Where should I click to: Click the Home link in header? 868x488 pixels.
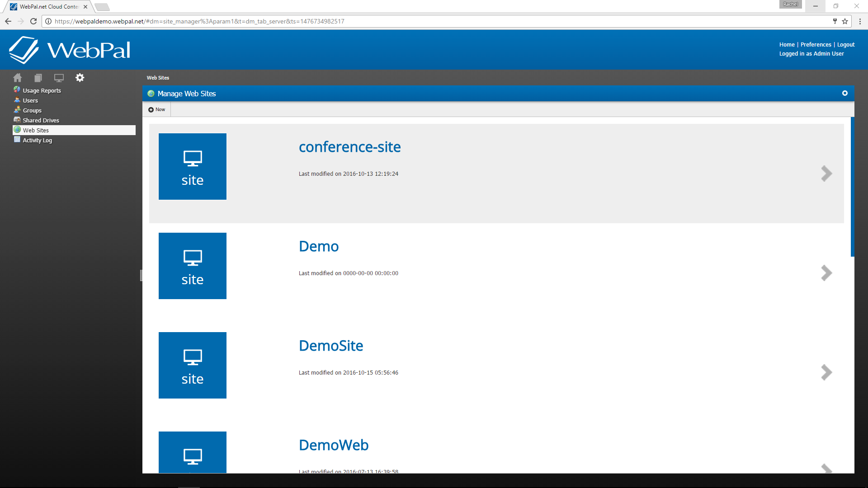pos(787,44)
